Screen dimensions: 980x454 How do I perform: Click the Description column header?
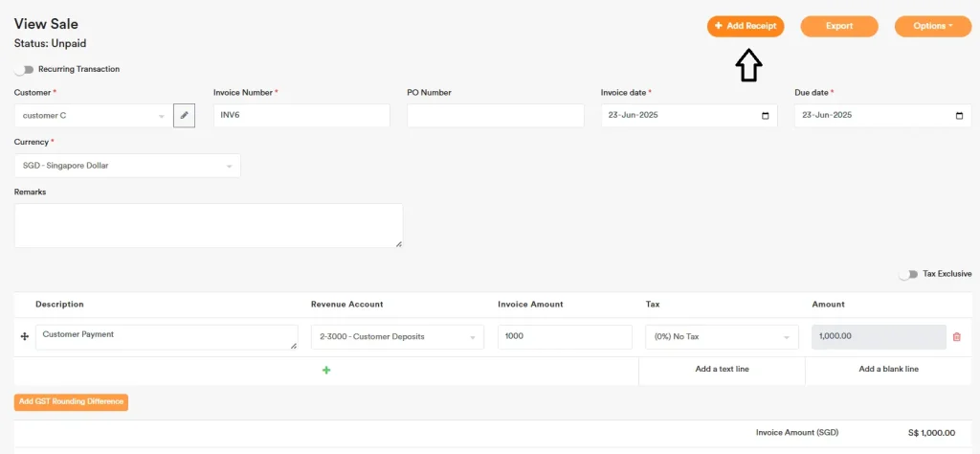pos(59,305)
